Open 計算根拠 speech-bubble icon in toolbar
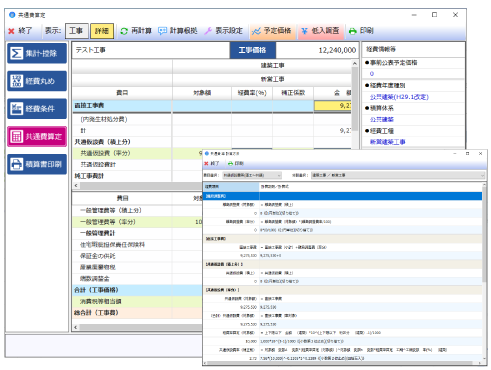The image size is (491, 370). click(x=162, y=31)
